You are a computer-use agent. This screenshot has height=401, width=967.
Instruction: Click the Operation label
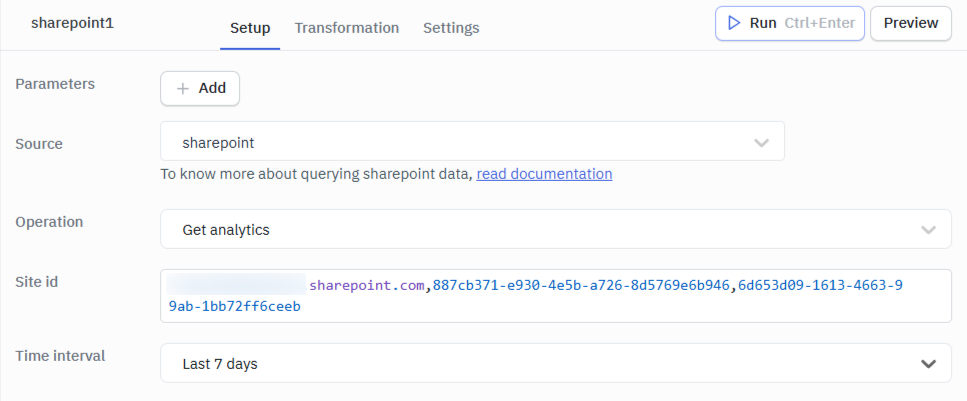tap(49, 221)
